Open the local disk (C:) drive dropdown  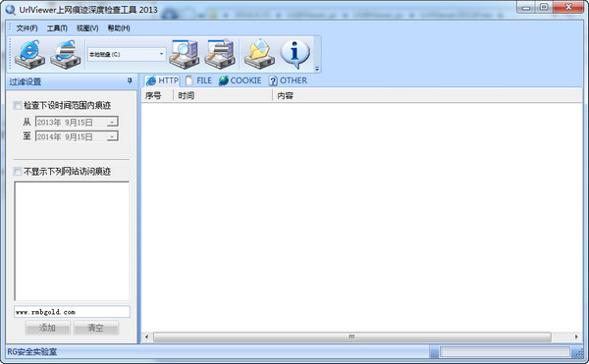coord(161,54)
